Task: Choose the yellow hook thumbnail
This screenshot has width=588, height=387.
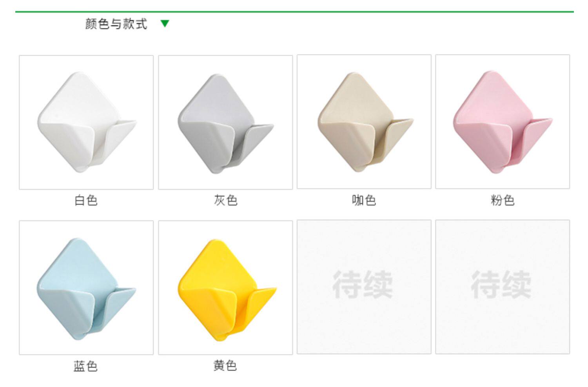Action: pyautogui.click(x=225, y=287)
